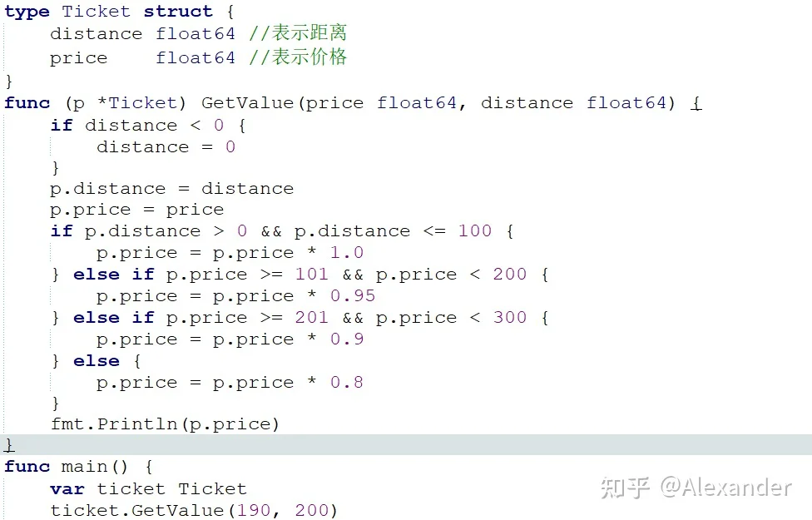The image size is (812, 520).
Task: Click the 0.95 discount multiplier
Action: click(x=353, y=295)
